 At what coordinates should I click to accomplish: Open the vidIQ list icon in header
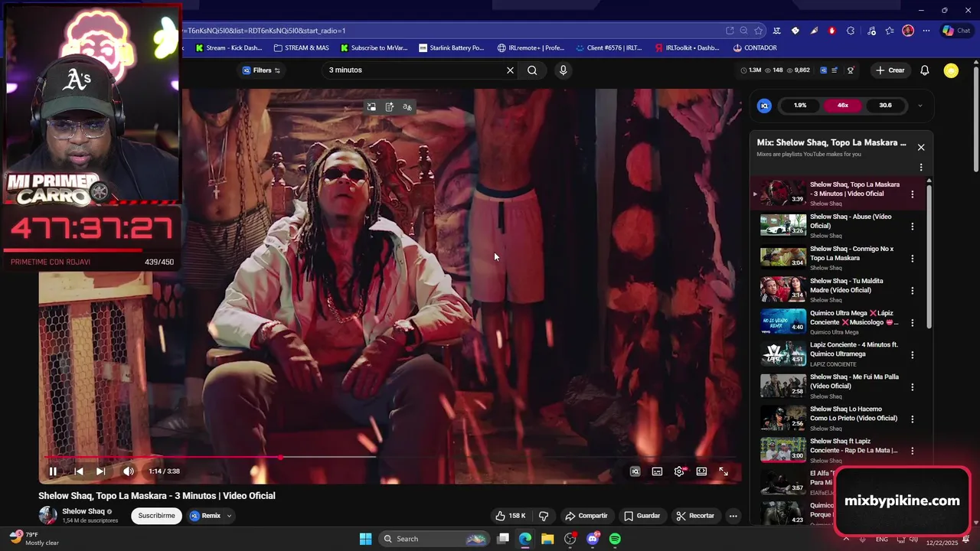[x=835, y=70]
